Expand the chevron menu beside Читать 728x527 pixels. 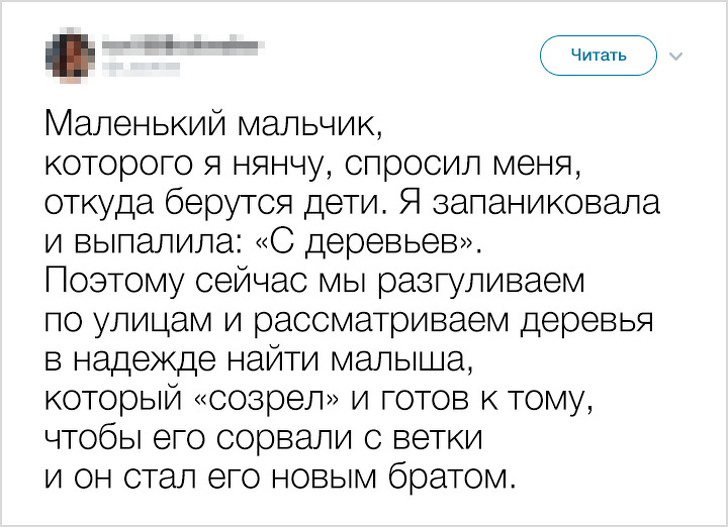pyautogui.click(x=672, y=56)
